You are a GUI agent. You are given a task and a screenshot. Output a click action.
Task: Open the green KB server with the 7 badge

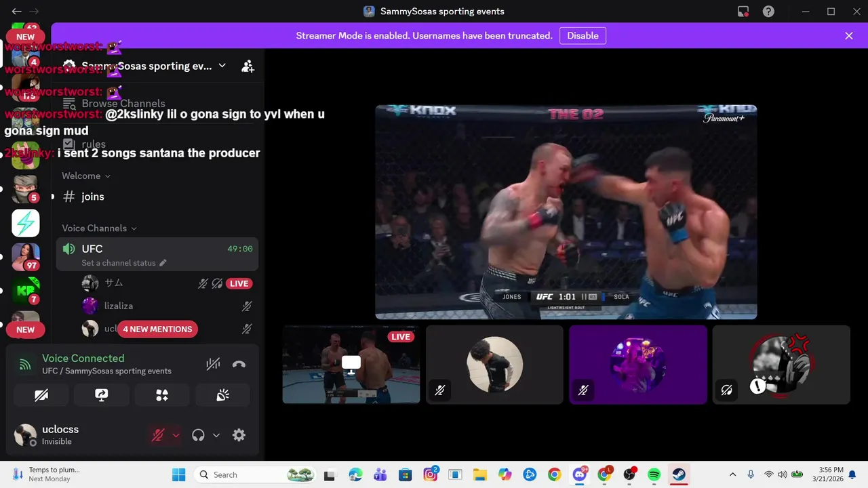click(x=26, y=291)
